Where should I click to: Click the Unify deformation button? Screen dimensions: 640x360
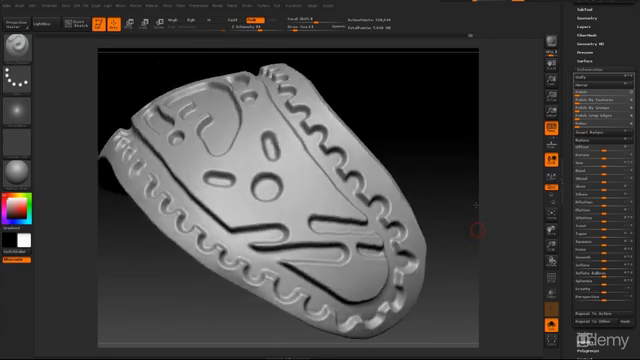click(x=603, y=77)
